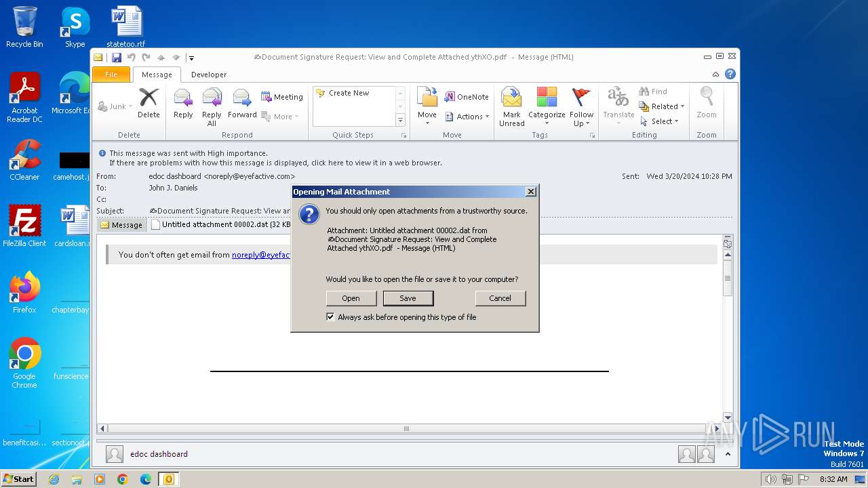Show the Message body tab
Image resolution: width=868 pixels, height=488 pixels.
coord(121,225)
